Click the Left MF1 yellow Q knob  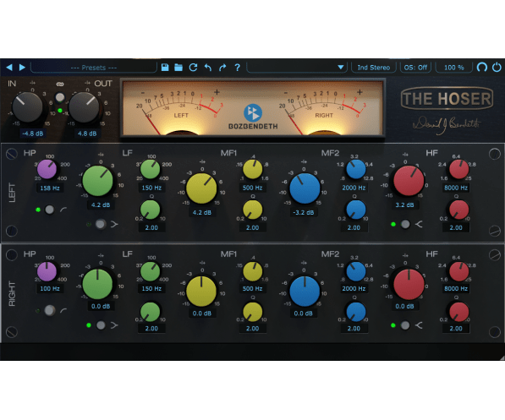tap(252, 210)
